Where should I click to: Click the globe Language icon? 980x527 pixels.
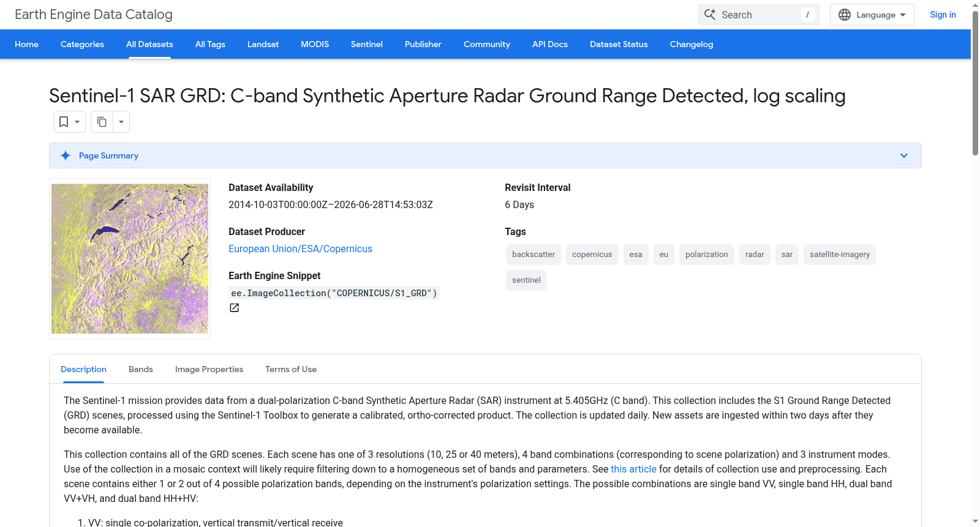tap(845, 15)
